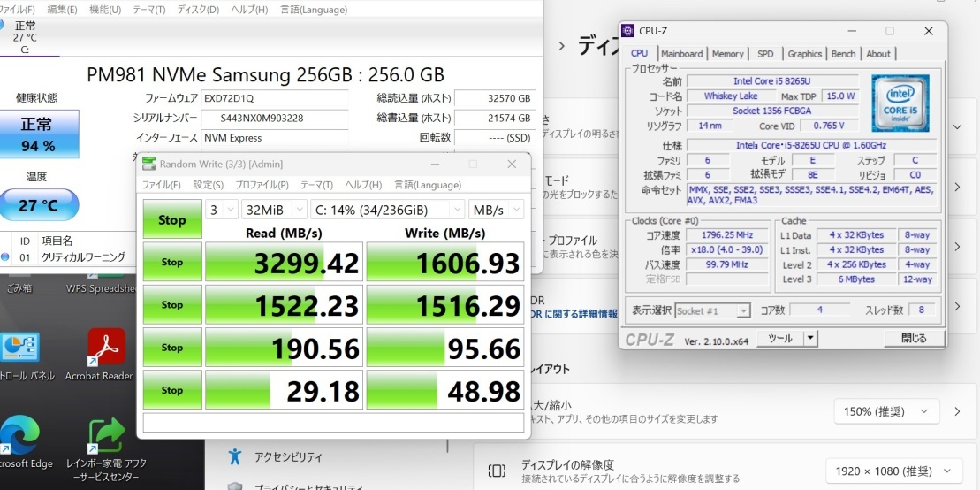This screenshot has height=490, width=980.
Task: Switch to the Memory tab in CPU-Z
Action: tap(727, 54)
